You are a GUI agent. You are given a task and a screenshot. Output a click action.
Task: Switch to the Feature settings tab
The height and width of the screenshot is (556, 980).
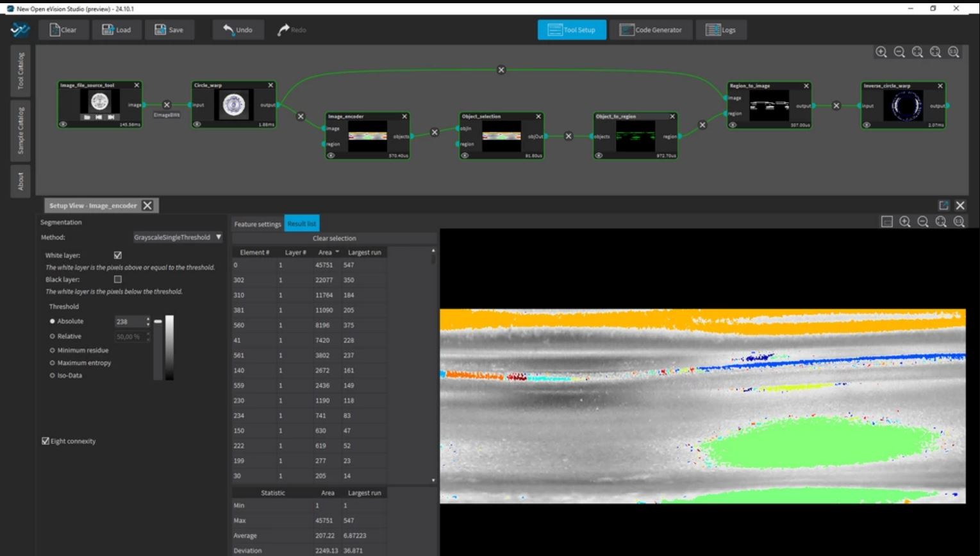pyautogui.click(x=256, y=224)
